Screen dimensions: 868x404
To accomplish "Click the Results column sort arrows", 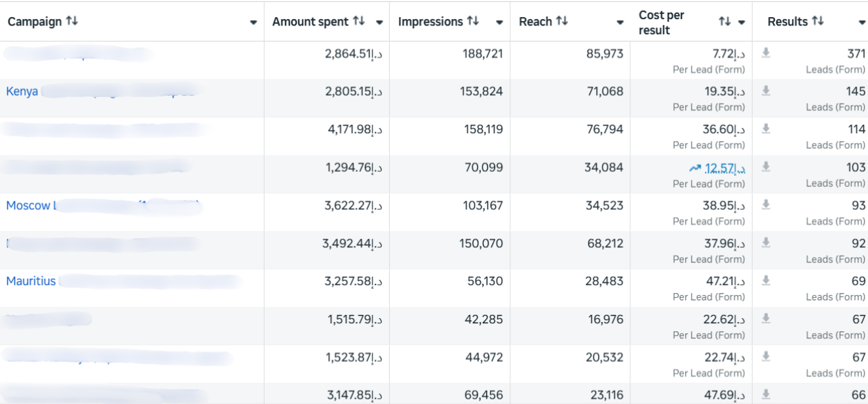I will tap(818, 22).
